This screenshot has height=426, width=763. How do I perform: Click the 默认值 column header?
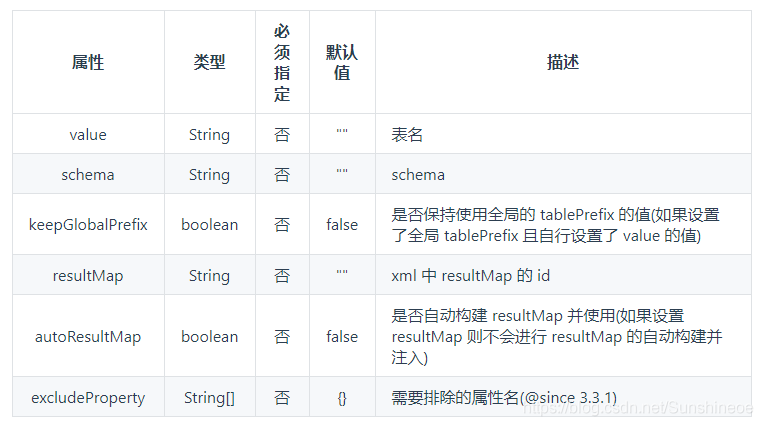(x=342, y=62)
